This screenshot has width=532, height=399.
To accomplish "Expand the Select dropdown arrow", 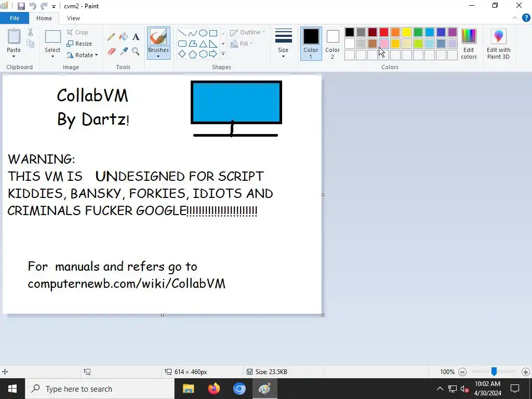I will click(x=52, y=56).
